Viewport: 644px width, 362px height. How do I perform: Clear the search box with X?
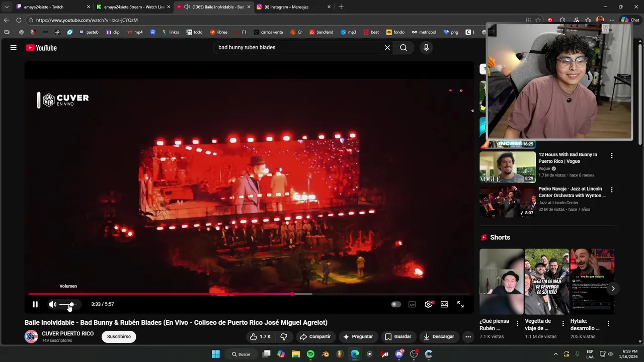[387, 48]
